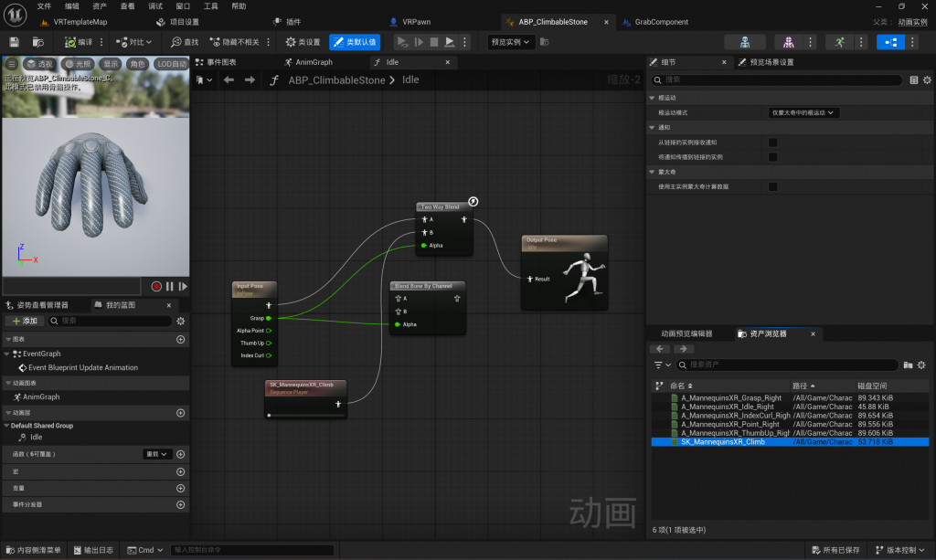The height and width of the screenshot is (560, 936).
Task: Enable 从链接的实例接收通知 checkbox
Action: pos(772,143)
